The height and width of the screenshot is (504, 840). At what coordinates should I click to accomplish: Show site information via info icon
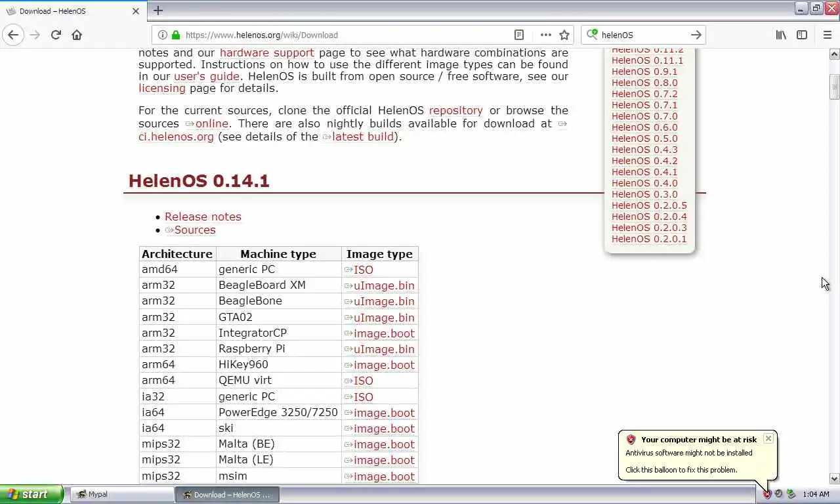point(163,35)
